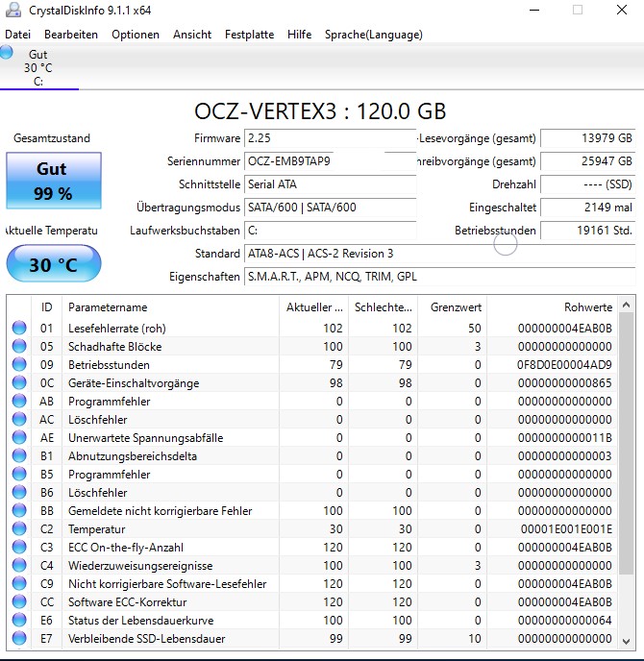
Task: Click raw value 00001E001E001E
Action: [x=566, y=529]
